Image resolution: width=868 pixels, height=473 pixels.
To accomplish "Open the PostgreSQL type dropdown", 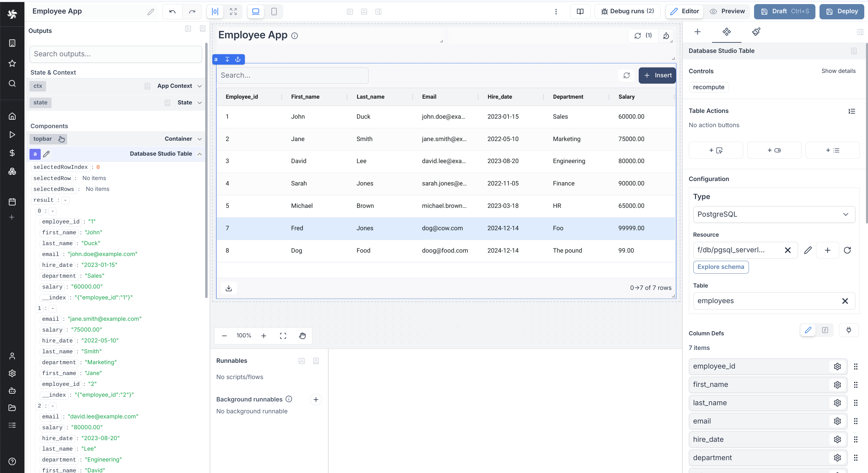I will [774, 214].
